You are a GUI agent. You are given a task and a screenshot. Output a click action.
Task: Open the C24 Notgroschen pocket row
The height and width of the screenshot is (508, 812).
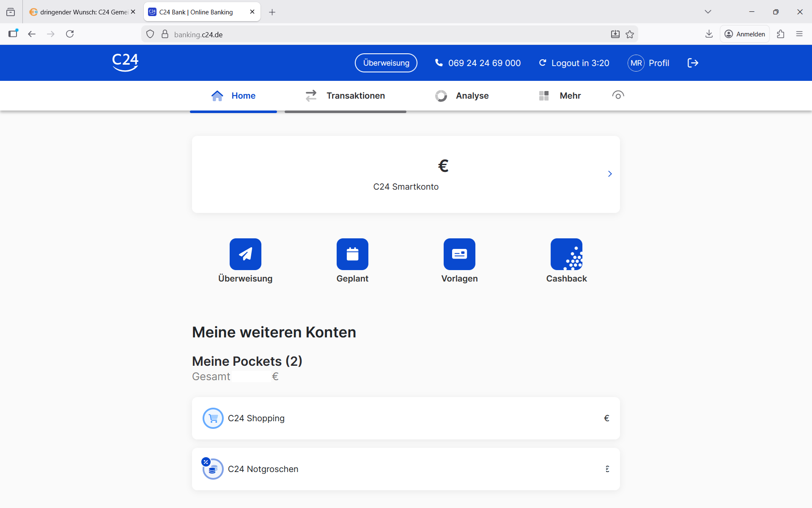point(406,469)
